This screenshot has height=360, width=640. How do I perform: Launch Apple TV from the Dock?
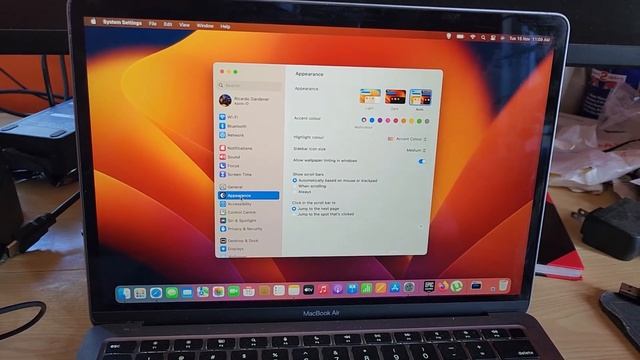click(x=308, y=290)
